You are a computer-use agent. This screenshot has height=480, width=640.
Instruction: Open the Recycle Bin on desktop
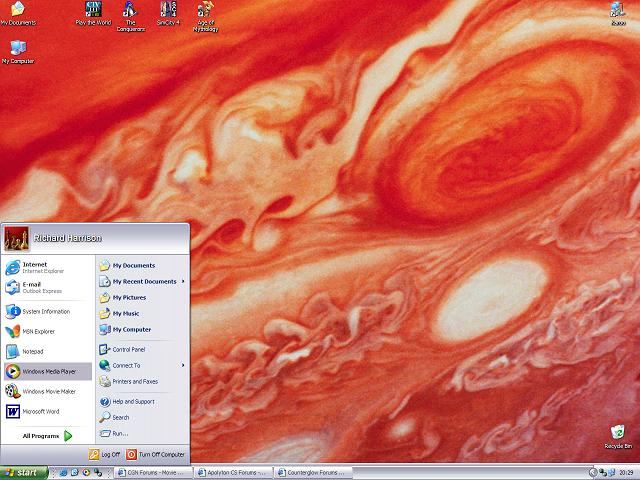pos(618,435)
